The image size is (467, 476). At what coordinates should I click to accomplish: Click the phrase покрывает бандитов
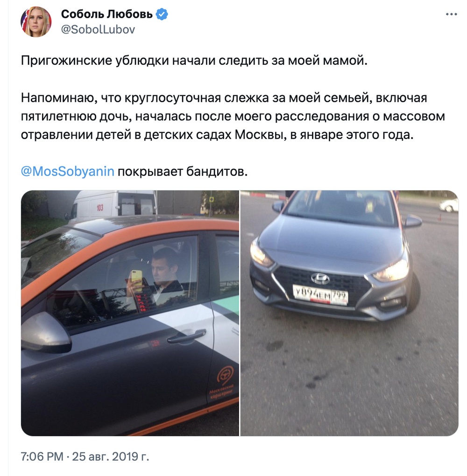tap(183, 172)
